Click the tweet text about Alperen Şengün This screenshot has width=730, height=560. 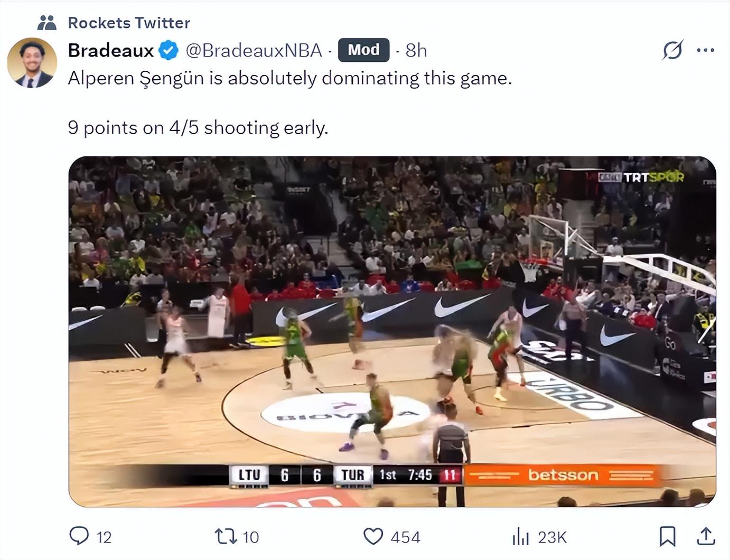coord(290,78)
